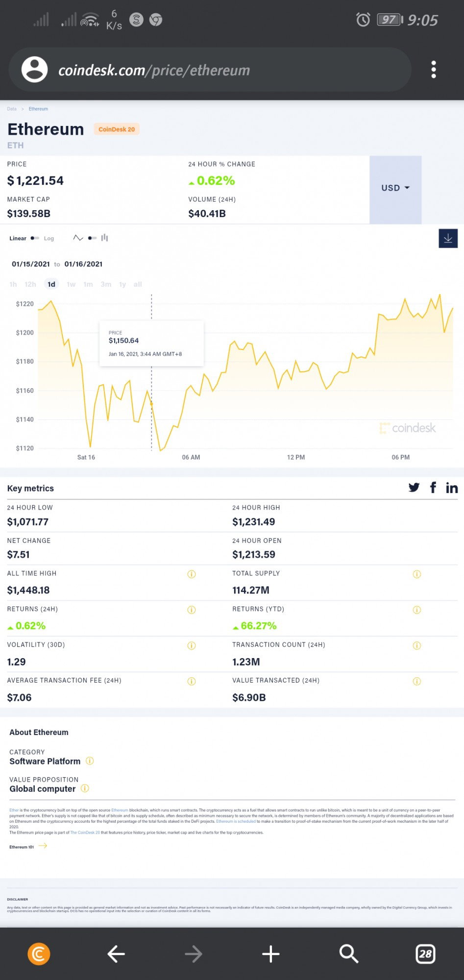Switch chart scale to Log
The height and width of the screenshot is (980, 464).
[49, 238]
